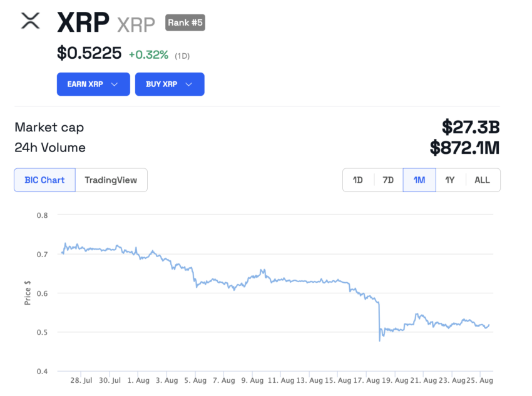This screenshot has width=532, height=396.
Task: Click the +0.32% change indicator
Action: 148,54
